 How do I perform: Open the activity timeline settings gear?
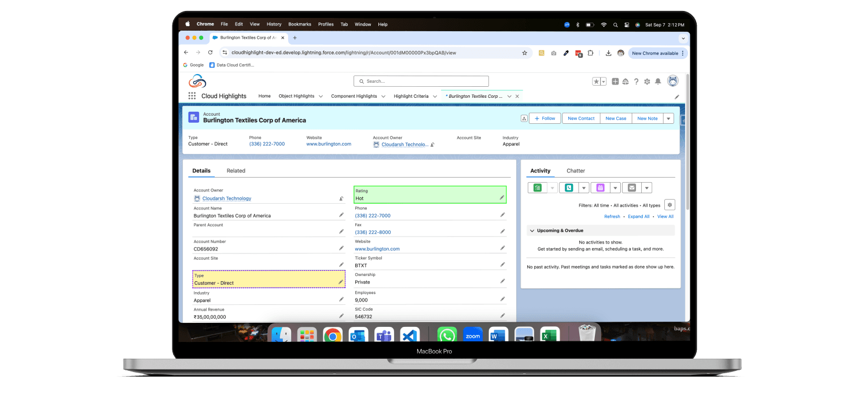tap(670, 205)
